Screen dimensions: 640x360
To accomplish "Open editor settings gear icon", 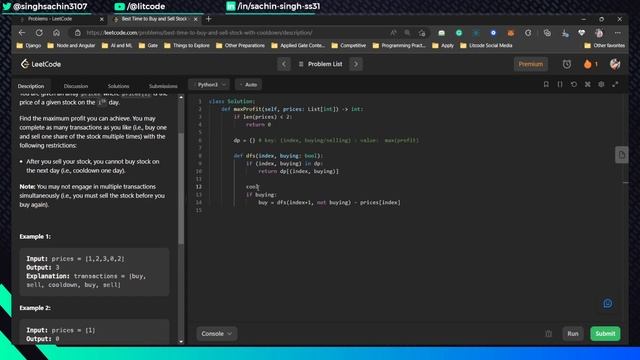I will [601, 84].
